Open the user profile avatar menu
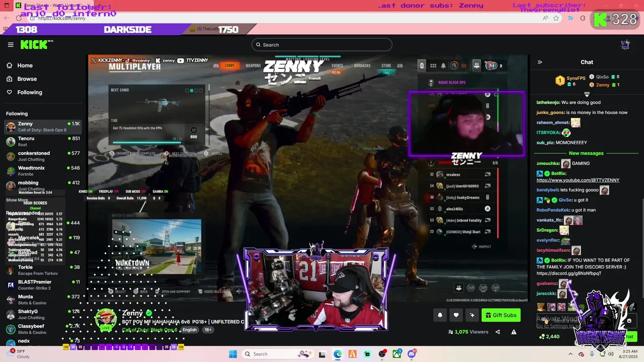This screenshot has height=362, width=644. [625, 45]
